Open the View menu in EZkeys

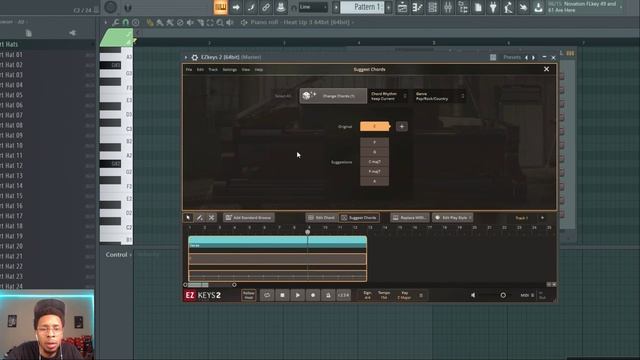(x=245, y=69)
